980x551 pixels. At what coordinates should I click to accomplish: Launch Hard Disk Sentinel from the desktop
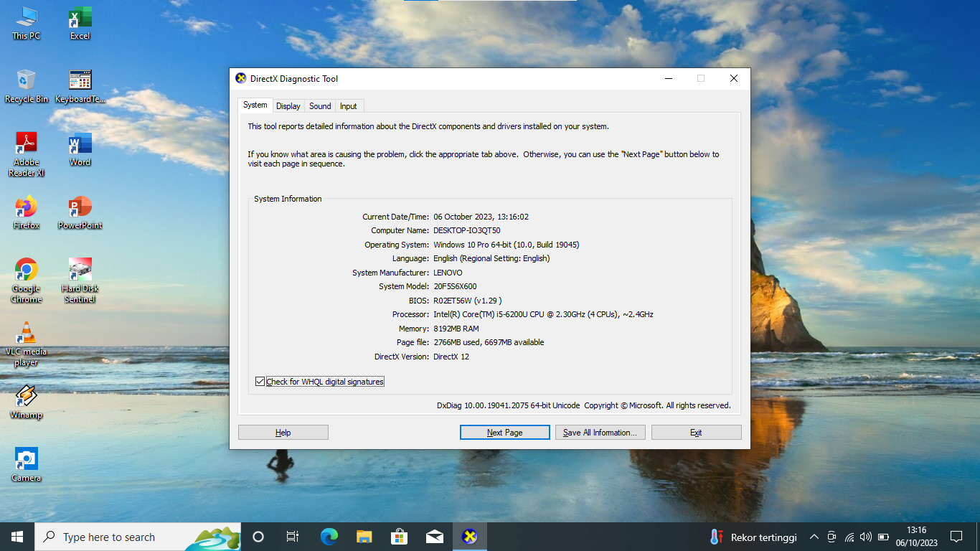80,271
